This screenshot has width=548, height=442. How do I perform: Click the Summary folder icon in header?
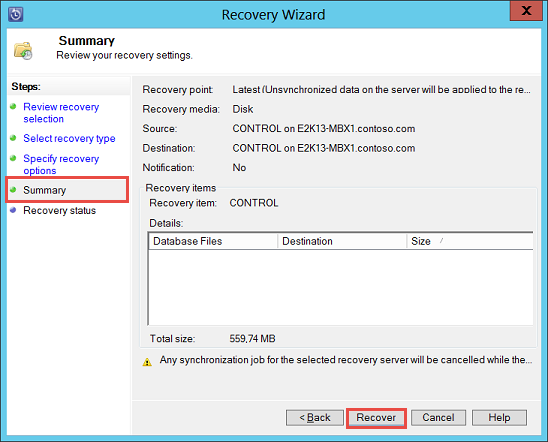[23, 51]
